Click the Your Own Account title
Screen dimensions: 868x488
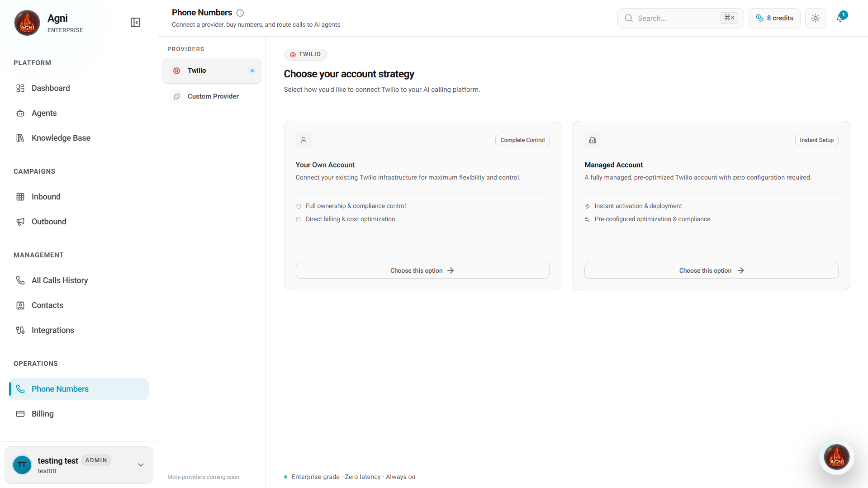pos(325,165)
